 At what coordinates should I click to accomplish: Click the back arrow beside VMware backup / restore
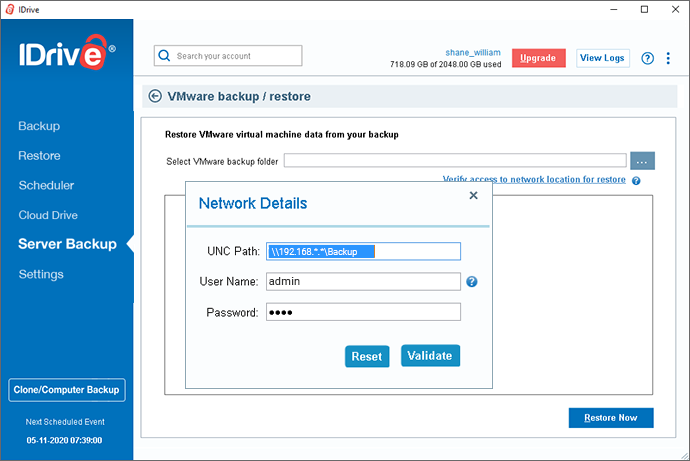155,96
